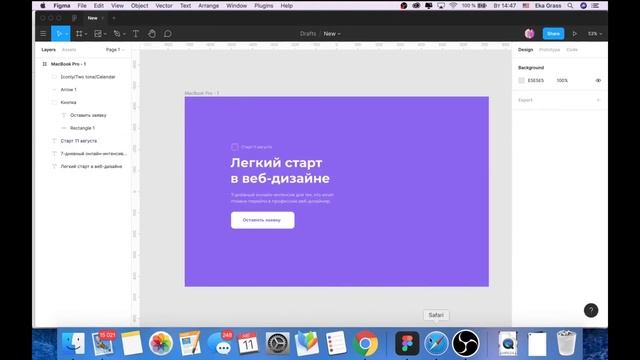Switch to the Assets tab
The width and height of the screenshot is (640, 360).
point(69,50)
